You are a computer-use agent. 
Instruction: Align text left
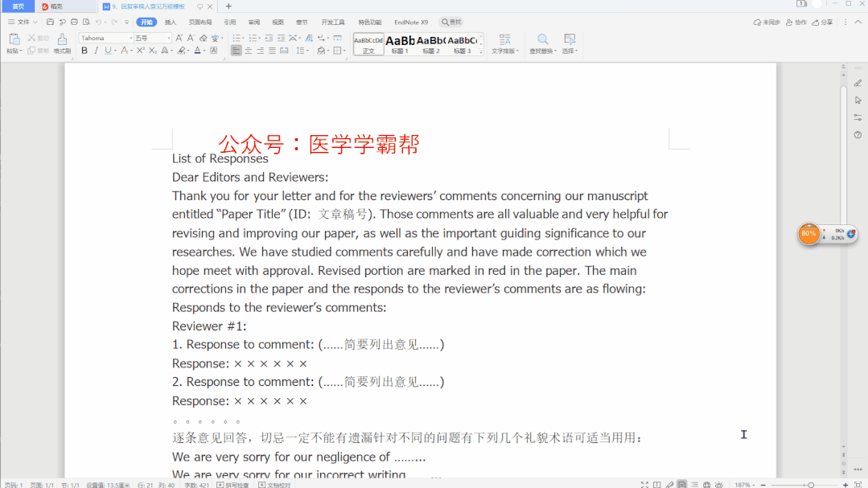[x=237, y=51]
